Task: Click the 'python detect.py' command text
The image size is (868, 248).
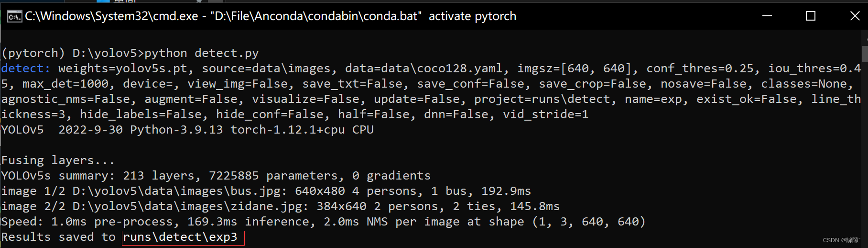Action: tap(202, 53)
